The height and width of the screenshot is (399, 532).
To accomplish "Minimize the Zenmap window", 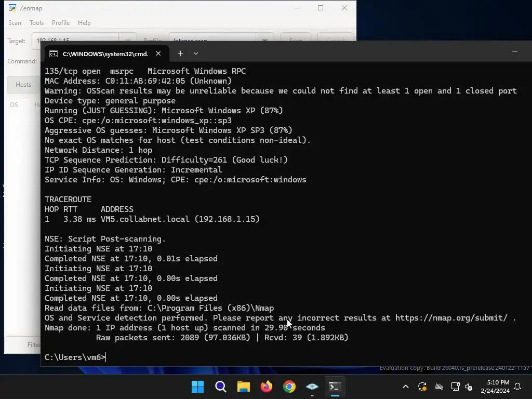I will [x=297, y=8].
